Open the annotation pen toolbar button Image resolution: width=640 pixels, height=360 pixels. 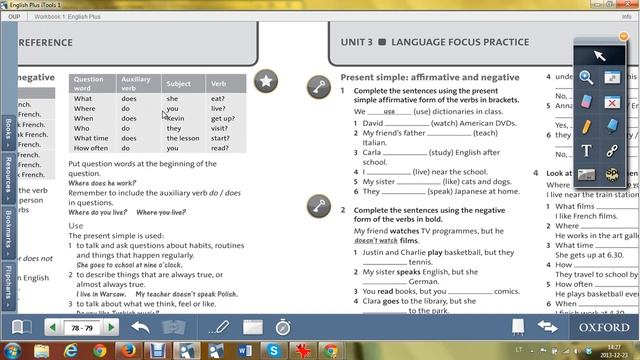[x=220, y=327]
